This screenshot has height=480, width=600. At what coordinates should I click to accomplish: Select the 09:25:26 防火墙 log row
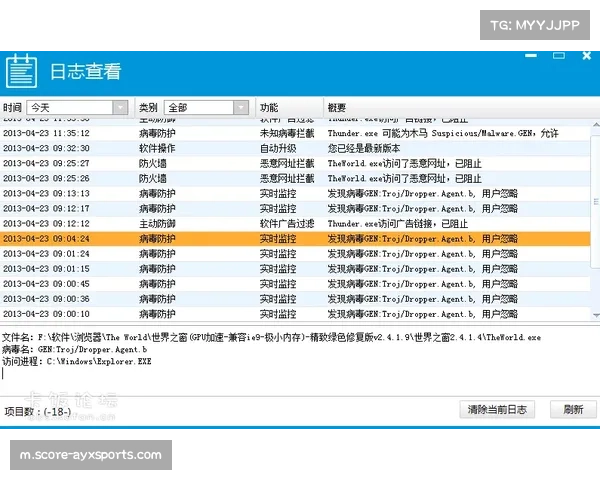300,178
